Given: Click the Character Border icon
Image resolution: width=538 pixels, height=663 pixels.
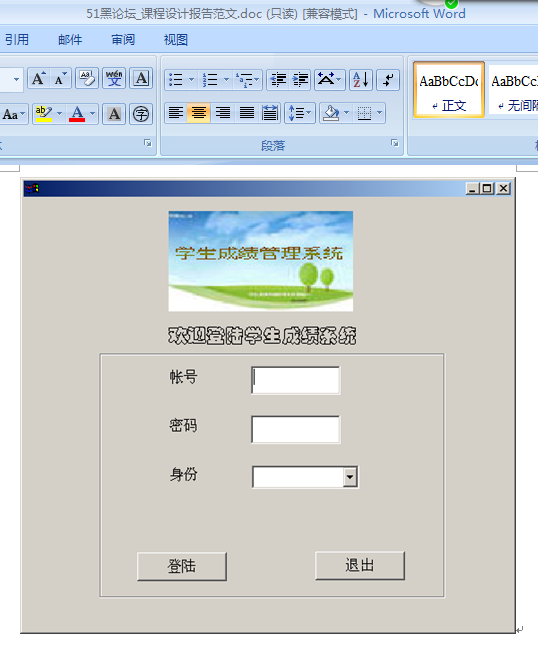Looking at the screenshot, I should pos(141,79).
